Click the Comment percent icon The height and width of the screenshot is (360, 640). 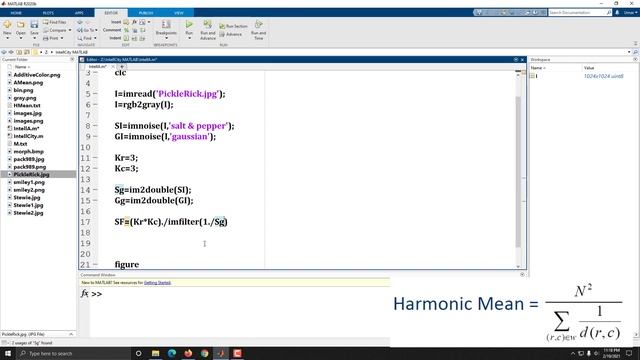[x=126, y=30]
